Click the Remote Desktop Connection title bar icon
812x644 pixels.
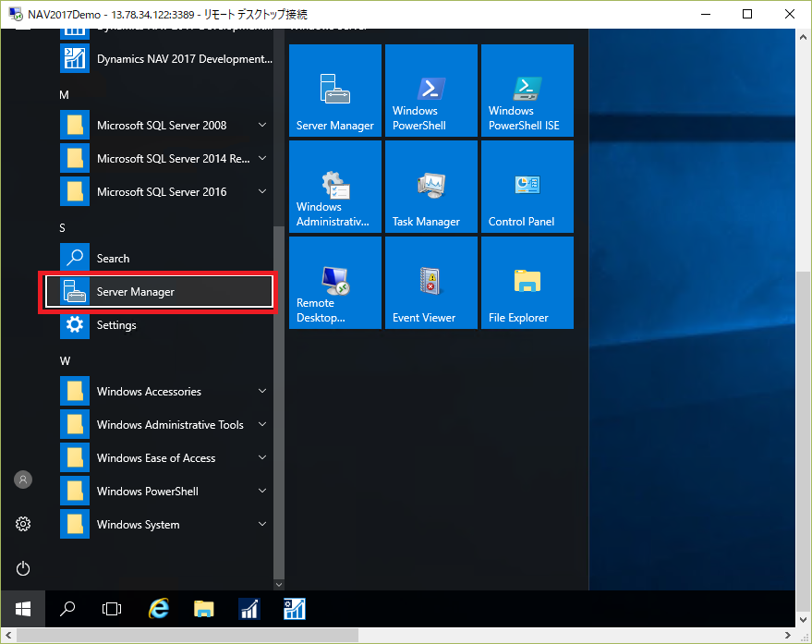click(x=16, y=14)
